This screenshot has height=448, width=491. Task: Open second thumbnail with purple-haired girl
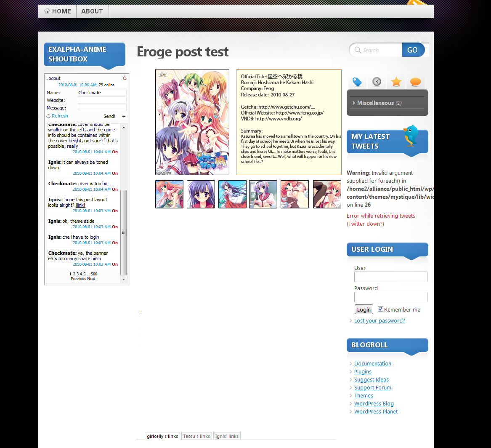pos(201,194)
